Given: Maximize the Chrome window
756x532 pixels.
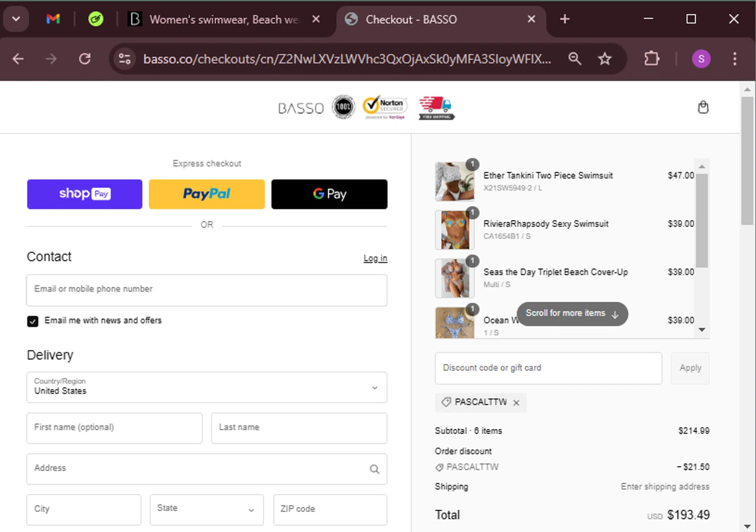Looking at the screenshot, I should [691, 19].
